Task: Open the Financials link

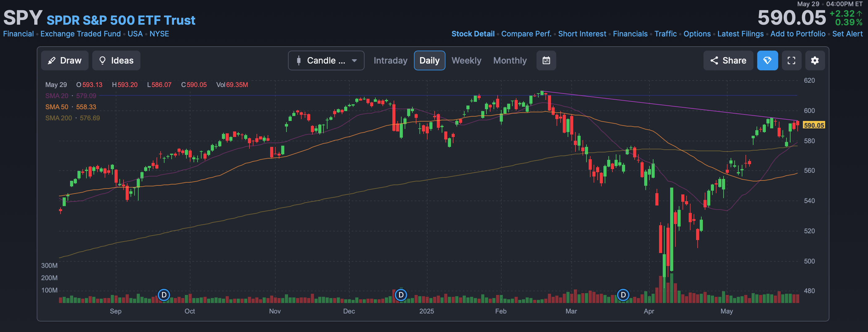Action: 630,34
